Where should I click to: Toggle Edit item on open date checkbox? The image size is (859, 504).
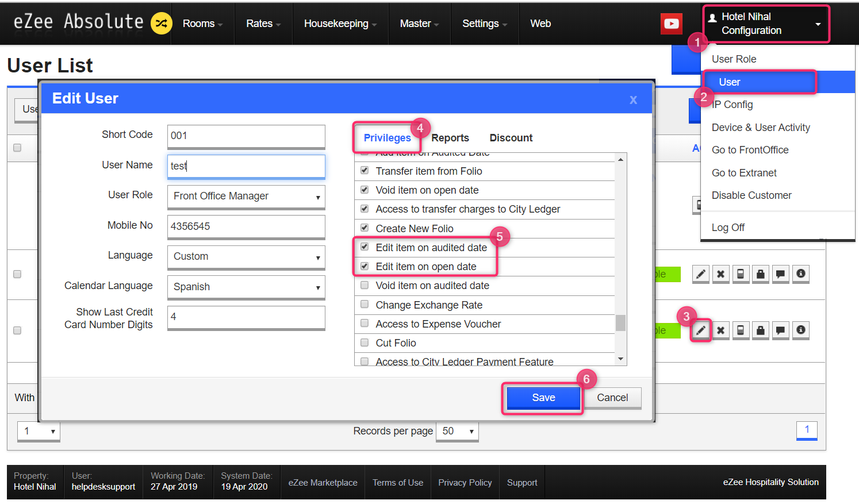click(x=365, y=266)
